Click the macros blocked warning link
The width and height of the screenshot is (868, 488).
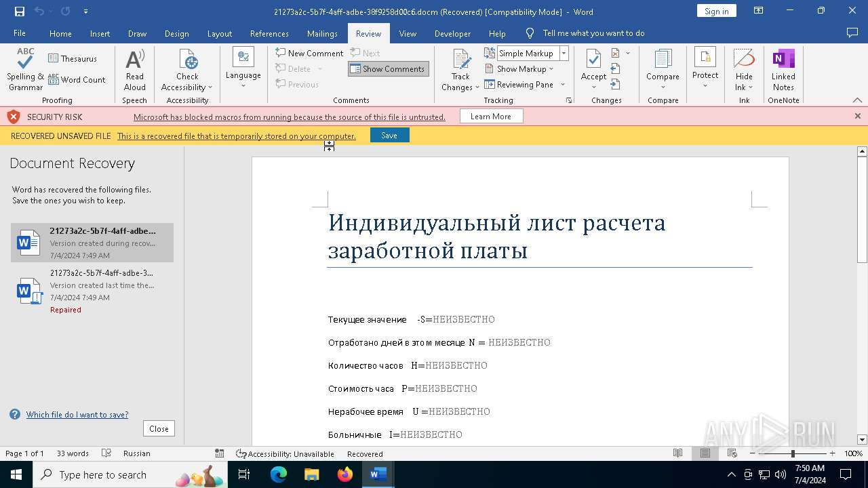[290, 117]
